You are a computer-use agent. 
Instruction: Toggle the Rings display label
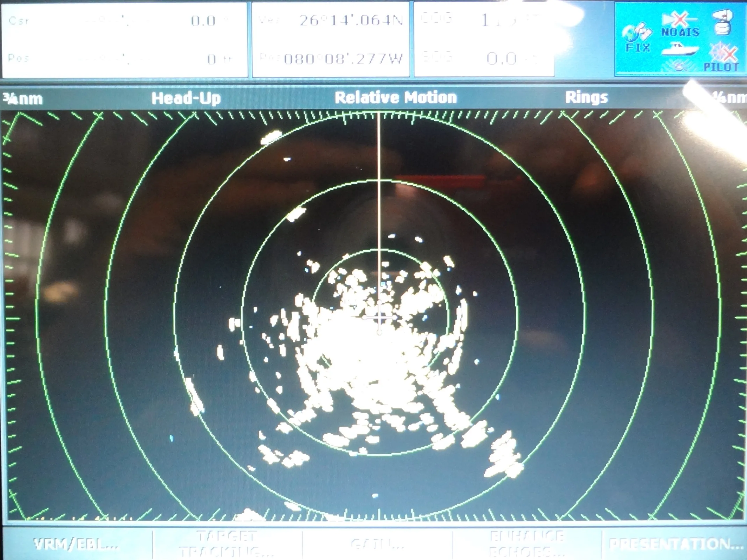tap(586, 97)
